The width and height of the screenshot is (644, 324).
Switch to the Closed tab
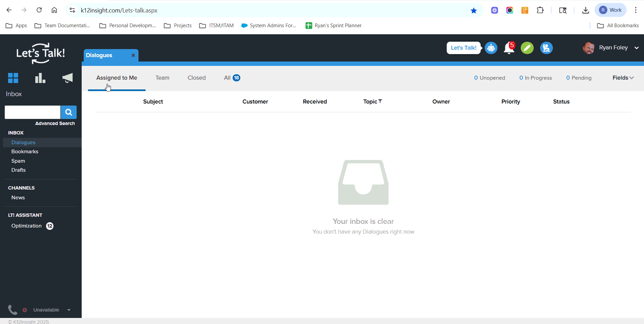click(x=197, y=78)
